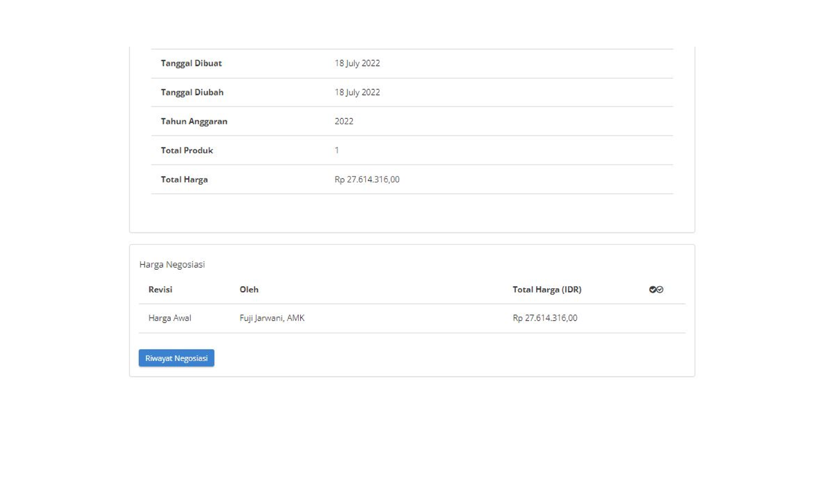Select the Harga Awal revision cell
This screenshot has height=504, width=830.
pyautogui.click(x=169, y=318)
